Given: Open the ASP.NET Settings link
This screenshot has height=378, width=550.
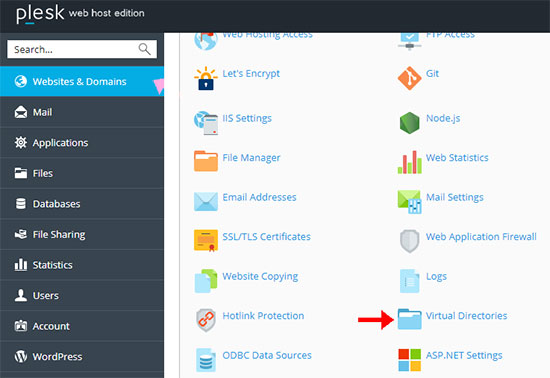Looking at the screenshot, I should click(x=464, y=356).
